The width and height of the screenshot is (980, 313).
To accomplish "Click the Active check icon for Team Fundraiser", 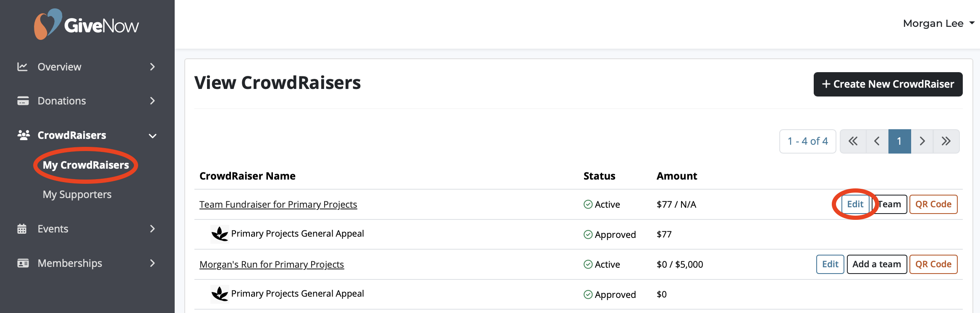I will 588,204.
